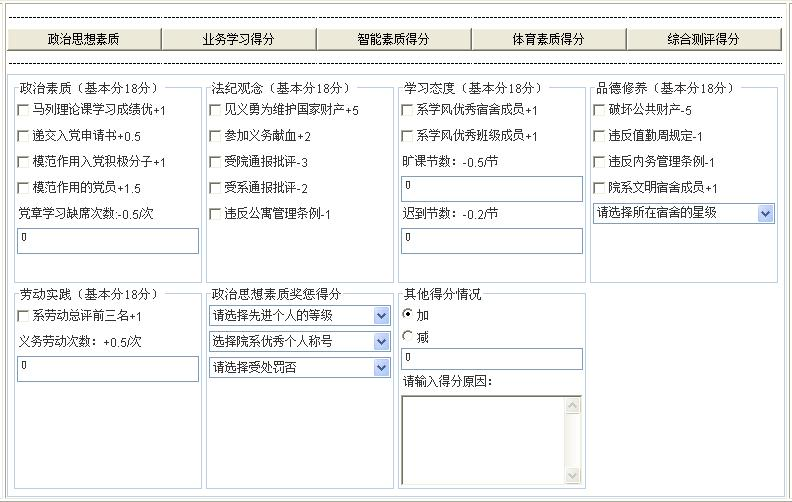Tick 见义勇为维护国家财产+5

215,110
